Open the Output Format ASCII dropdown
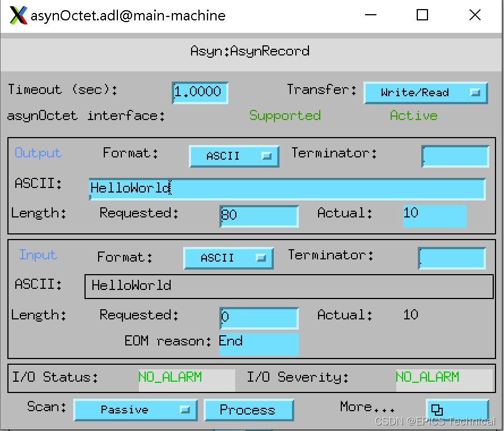 point(234,157)
